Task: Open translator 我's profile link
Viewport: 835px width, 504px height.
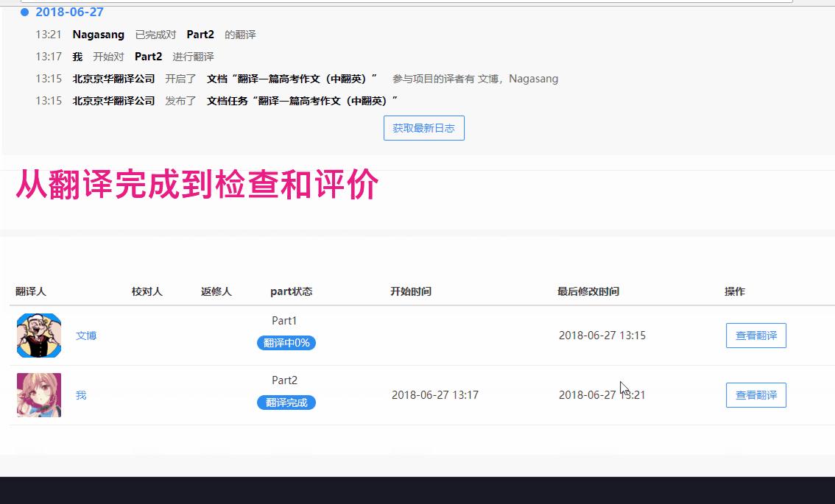Action: tap(80, 395)
